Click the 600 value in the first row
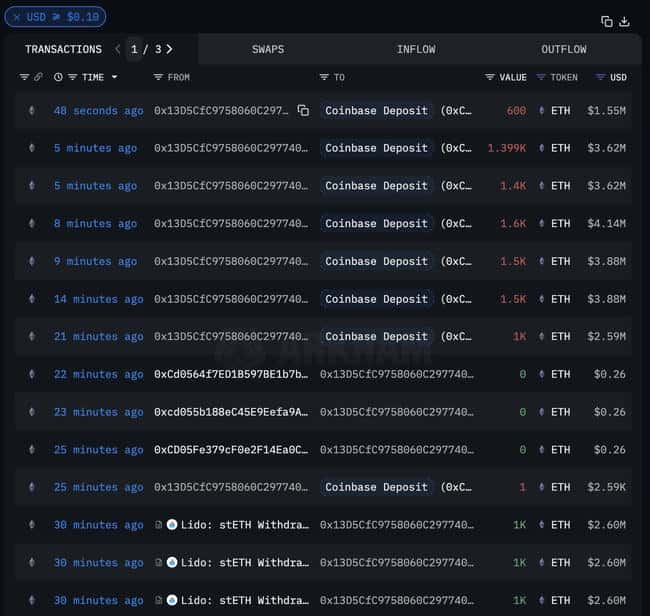 517,111
